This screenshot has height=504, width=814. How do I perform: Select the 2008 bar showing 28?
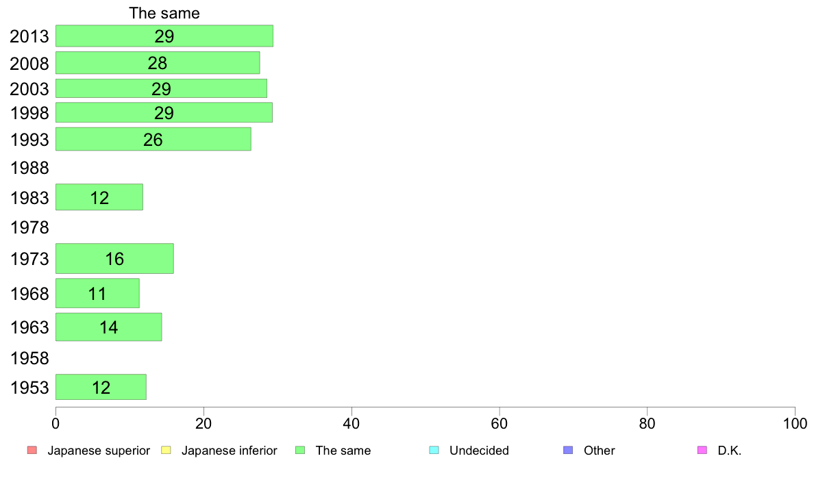click(x=158, y=63)
